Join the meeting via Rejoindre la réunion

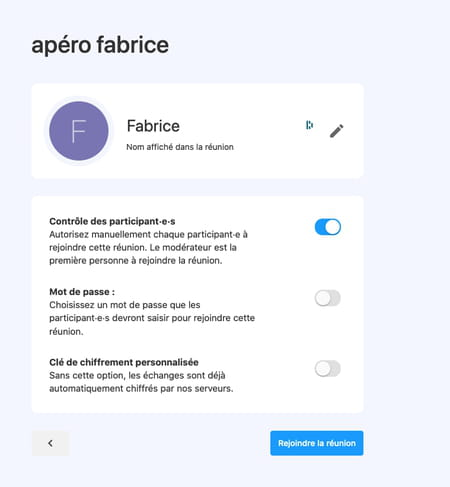coord(317,443)
